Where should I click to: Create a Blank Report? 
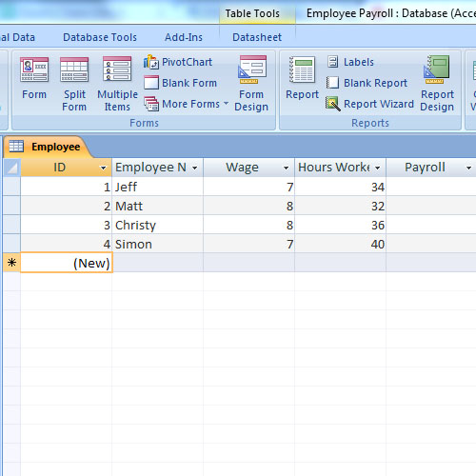click(x=367, y=83)
